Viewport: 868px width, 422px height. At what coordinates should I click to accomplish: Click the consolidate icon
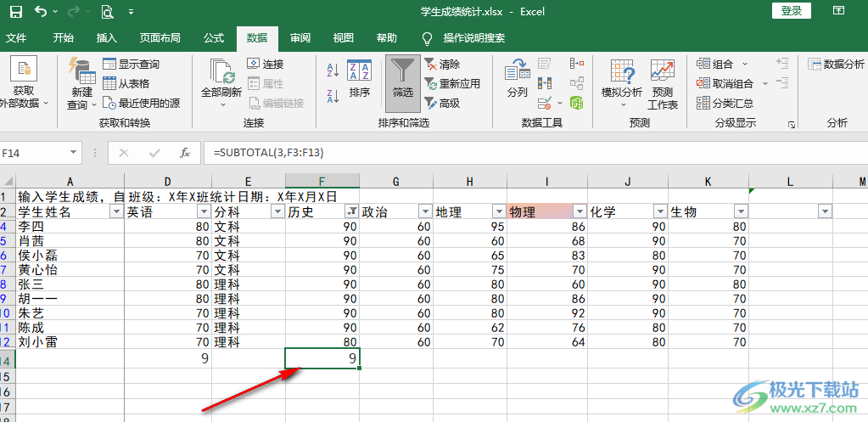coord(577,64)
